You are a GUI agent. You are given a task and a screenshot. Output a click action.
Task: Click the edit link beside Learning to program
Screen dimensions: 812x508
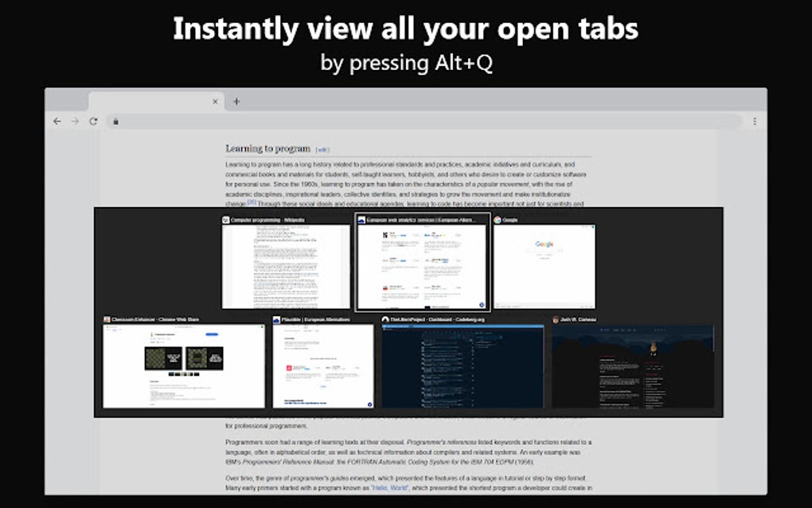(x=320, y=147)
